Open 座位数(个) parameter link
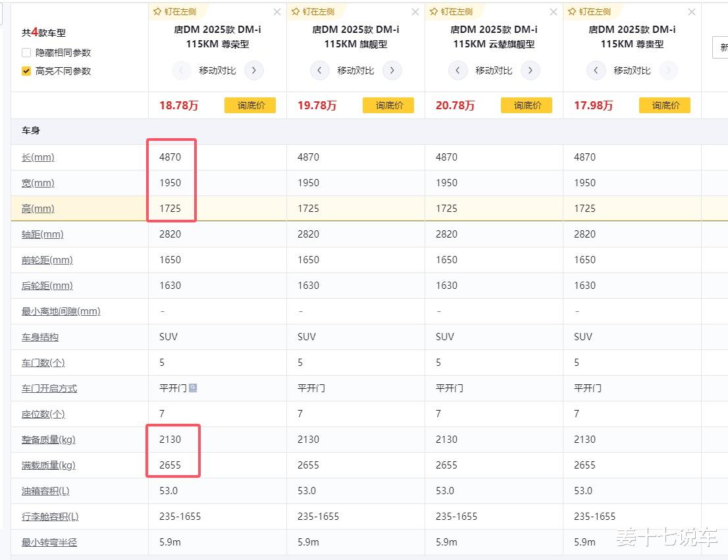The height and width of the screenshot is (560, 728). click(43, 414)
